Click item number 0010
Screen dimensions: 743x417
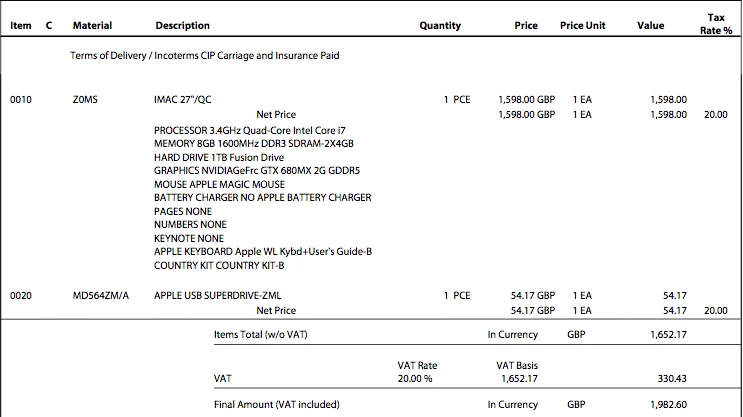click(21, 100)
